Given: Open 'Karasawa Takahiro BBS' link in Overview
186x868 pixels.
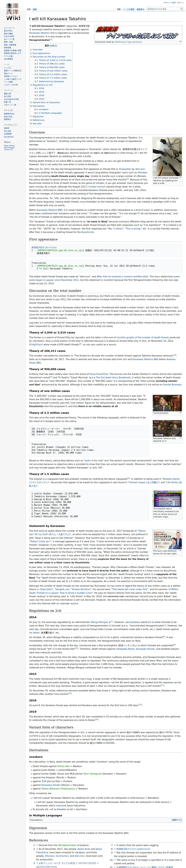Looking at the screenshot, I should (x=50, y=210).
